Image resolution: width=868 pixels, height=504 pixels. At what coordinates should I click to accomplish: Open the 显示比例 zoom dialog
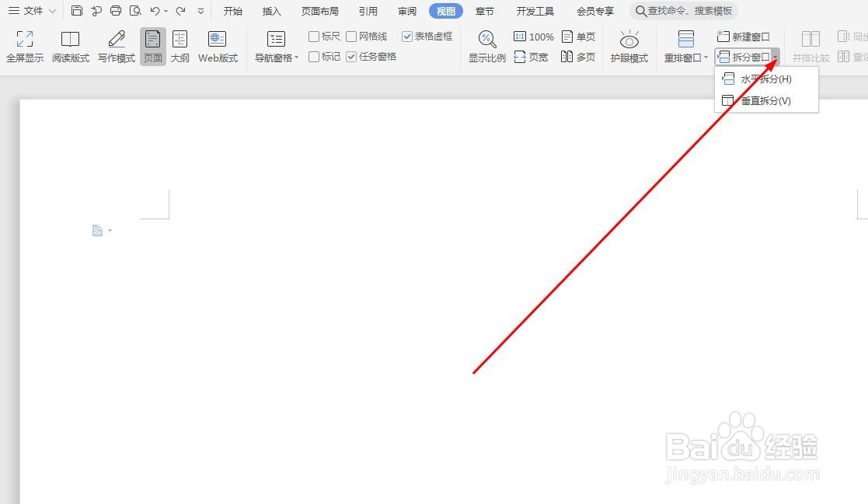(x=487, y=47)
